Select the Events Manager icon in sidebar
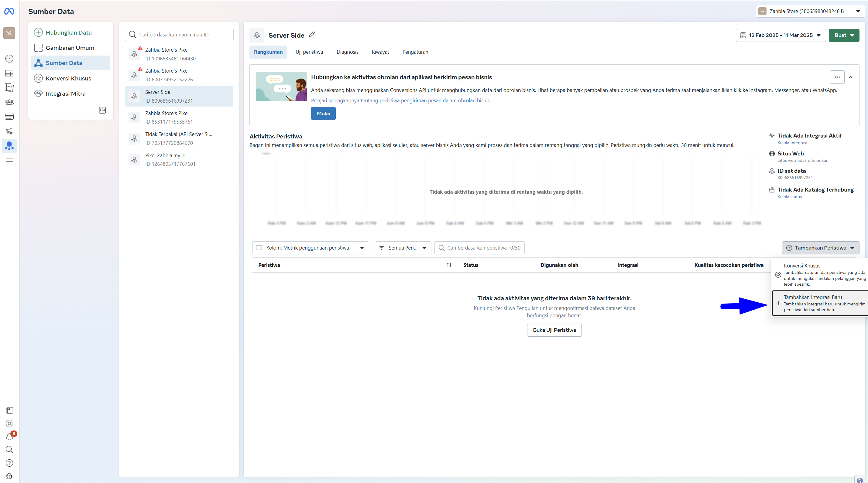 [x=9, y=146]
